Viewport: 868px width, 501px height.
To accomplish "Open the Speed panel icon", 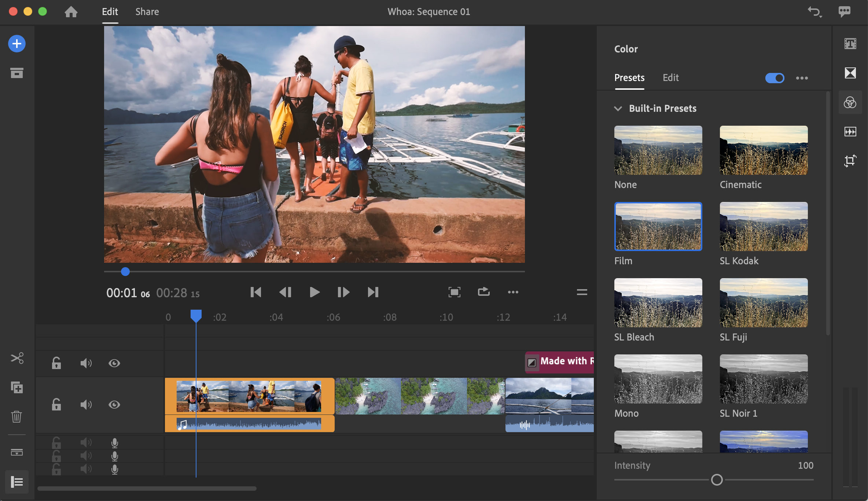I will point(850,132).
